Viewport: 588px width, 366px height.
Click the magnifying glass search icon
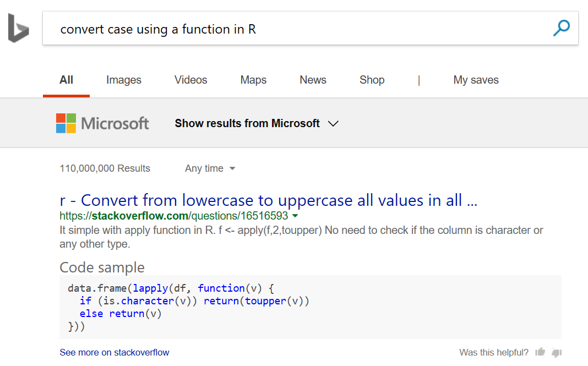point(562,28)
